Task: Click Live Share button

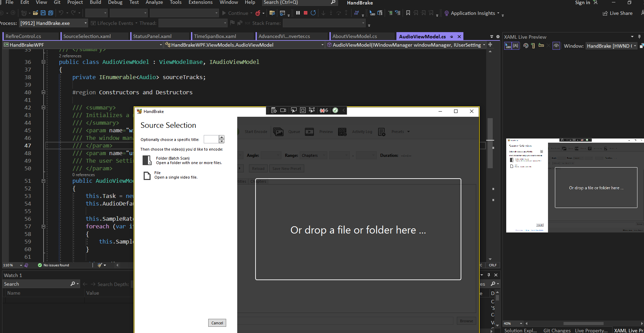Action: coord(617,13)
